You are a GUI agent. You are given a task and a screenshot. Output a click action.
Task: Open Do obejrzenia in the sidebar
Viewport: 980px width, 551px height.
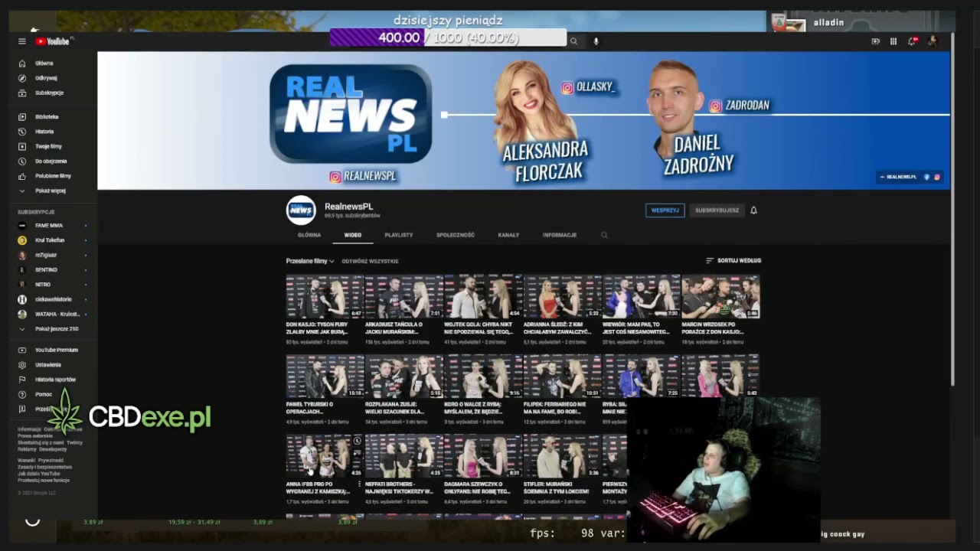51,161
